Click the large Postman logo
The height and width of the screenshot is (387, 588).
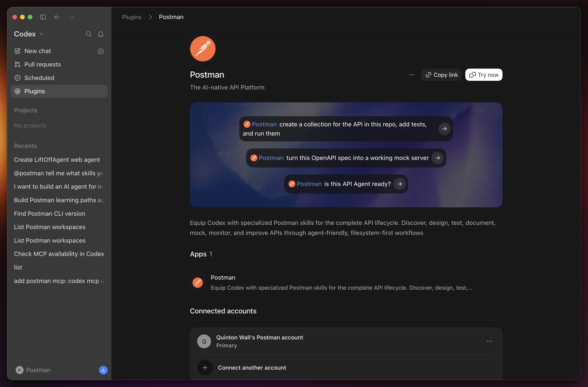pos(203,49)
